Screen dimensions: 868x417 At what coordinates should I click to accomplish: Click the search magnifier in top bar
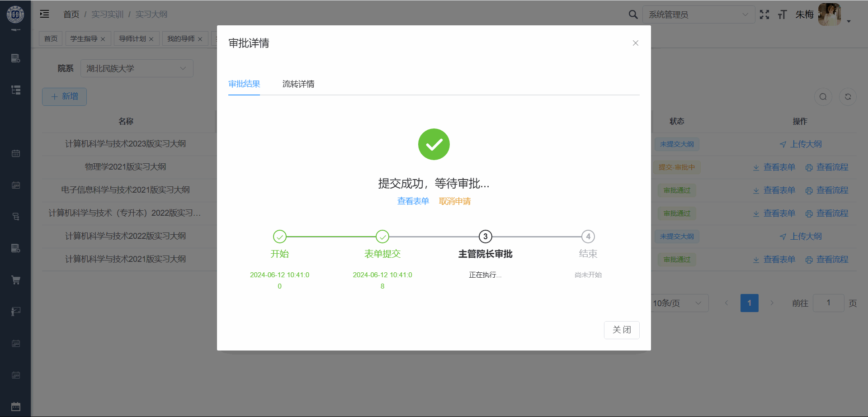coord(633,14)
